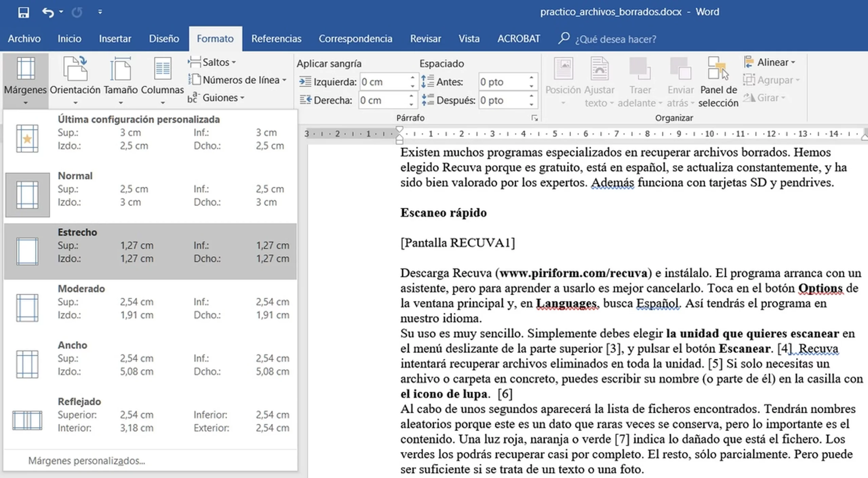868x478 pixels.
Task: Click the first-line indent marker on ruler
Action: pos(400,130)
